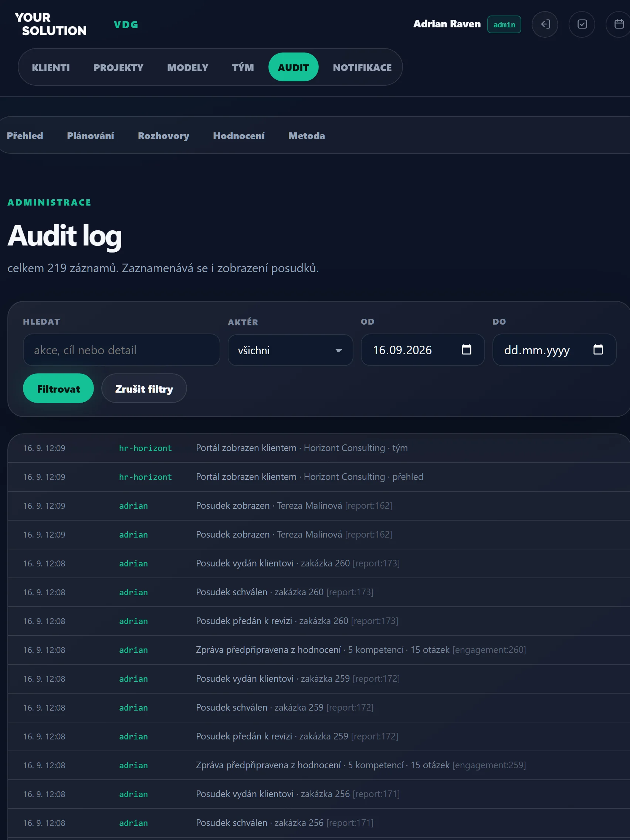Go to the Notifikace tab
The image size is (630, 840).
(x=362, y=67)
